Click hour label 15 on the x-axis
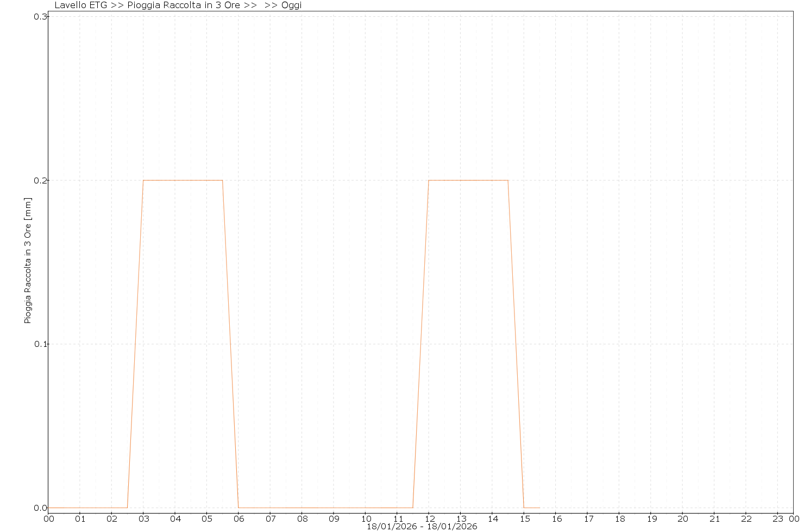 pos(524,519)
